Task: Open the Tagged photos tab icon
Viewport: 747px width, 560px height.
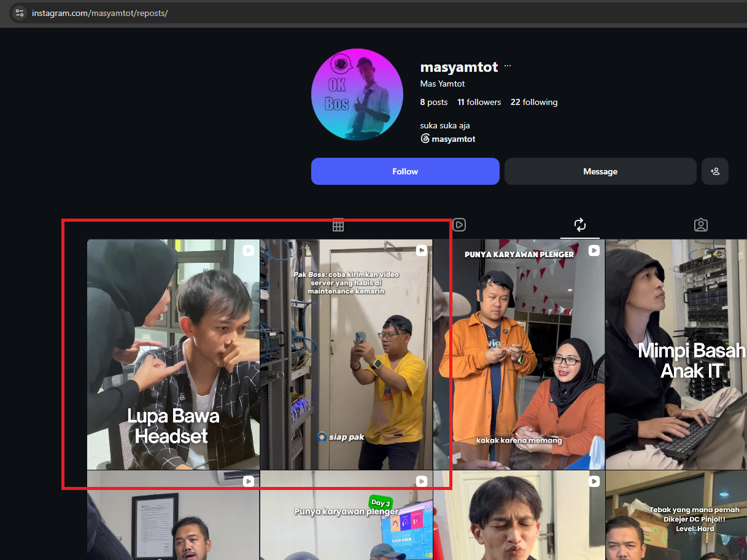Action: (x=701, y=225)
